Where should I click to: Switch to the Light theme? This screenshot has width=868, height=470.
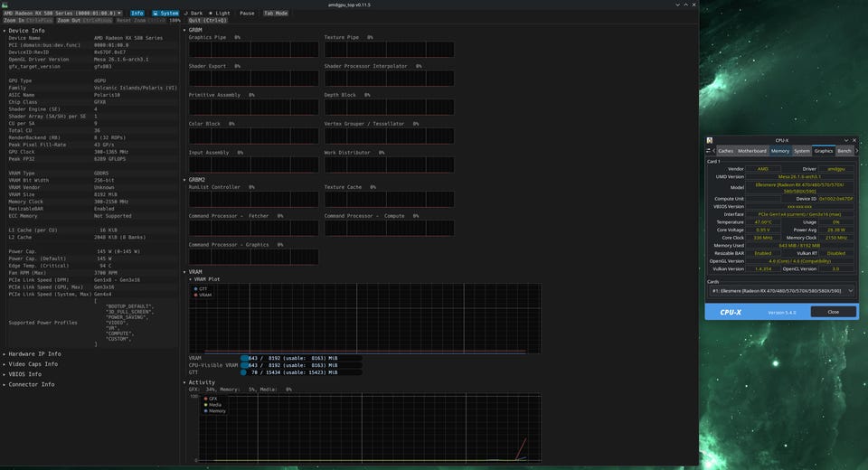[220, 13]
